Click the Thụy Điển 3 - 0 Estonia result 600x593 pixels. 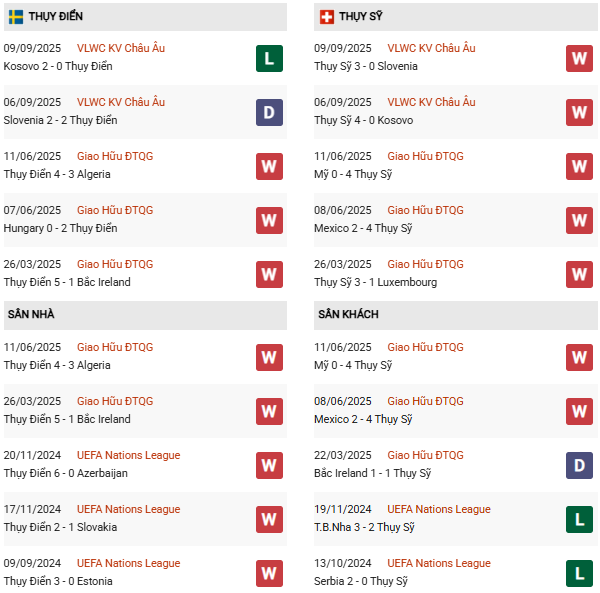click(x=58, y=581)
